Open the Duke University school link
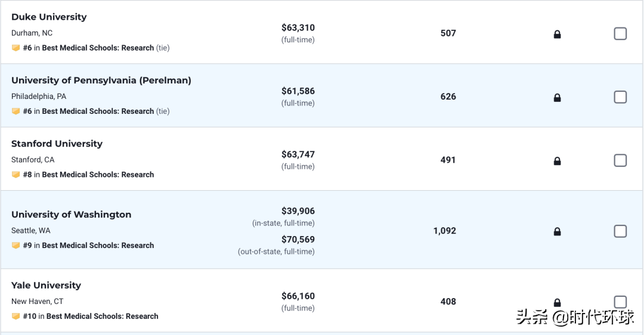 pos(49,17)
